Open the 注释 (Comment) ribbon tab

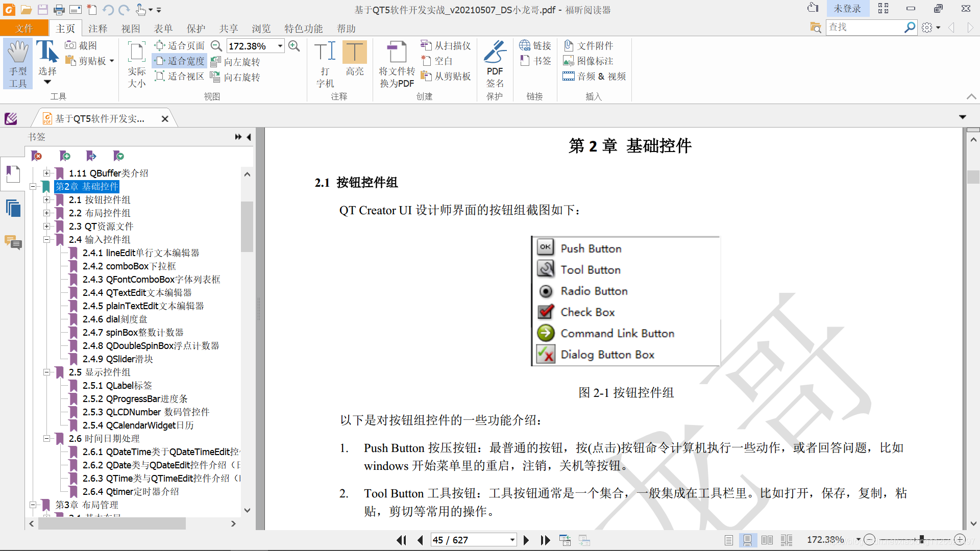coord(97,29)
